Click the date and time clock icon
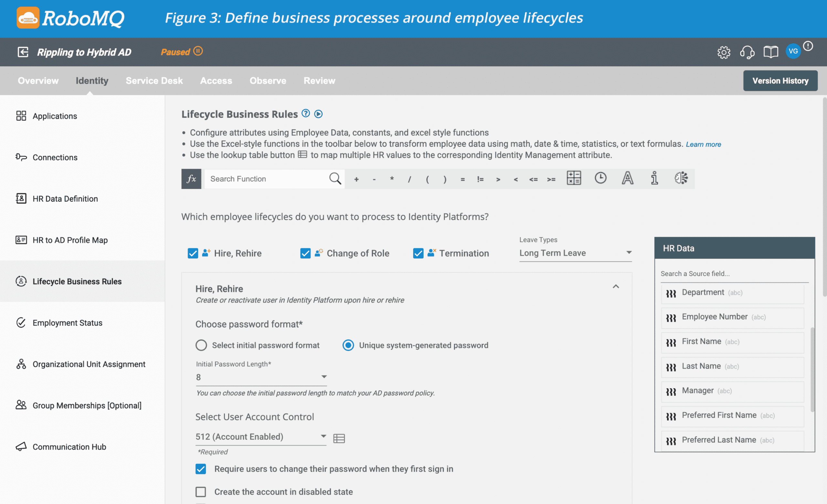The height and width of the screenshot is (504, 827). 601,178
